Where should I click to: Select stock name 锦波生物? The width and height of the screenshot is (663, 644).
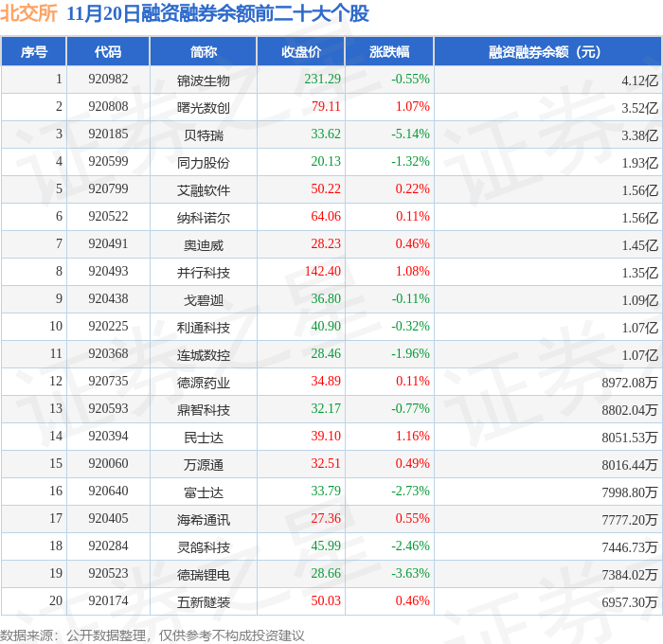204,80
